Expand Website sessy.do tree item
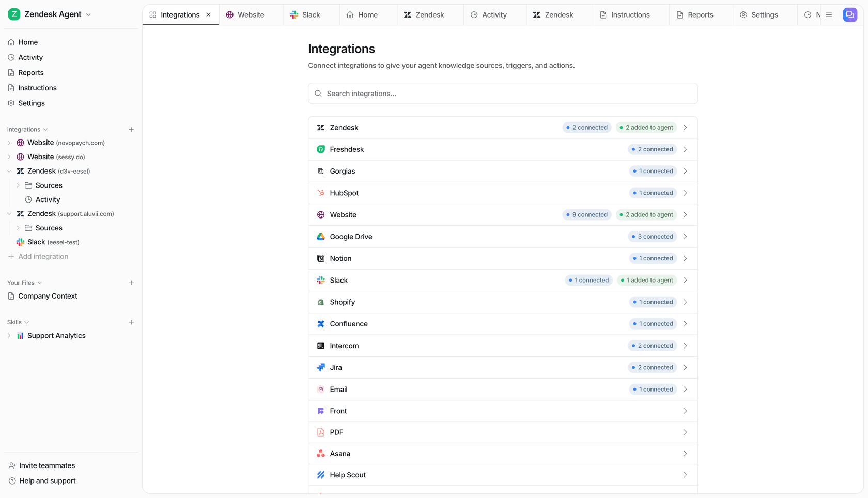 (x=9, y=157)
